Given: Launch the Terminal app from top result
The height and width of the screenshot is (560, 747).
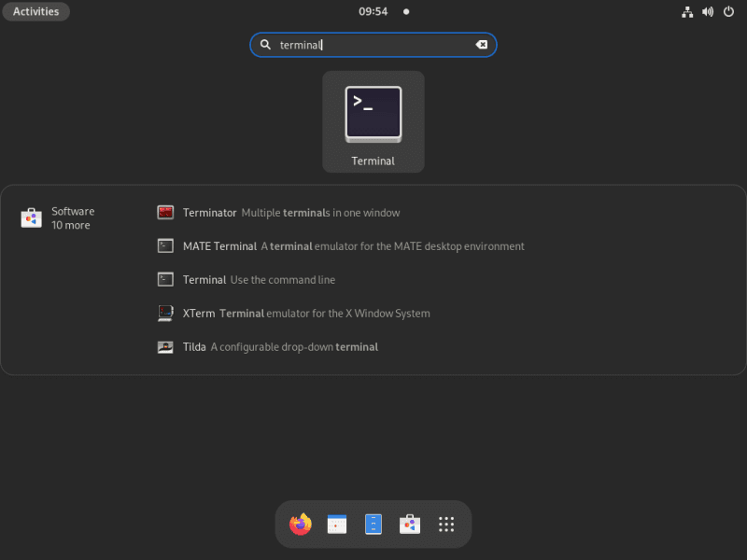Looking at the screenshot, I should click(373, 121).
